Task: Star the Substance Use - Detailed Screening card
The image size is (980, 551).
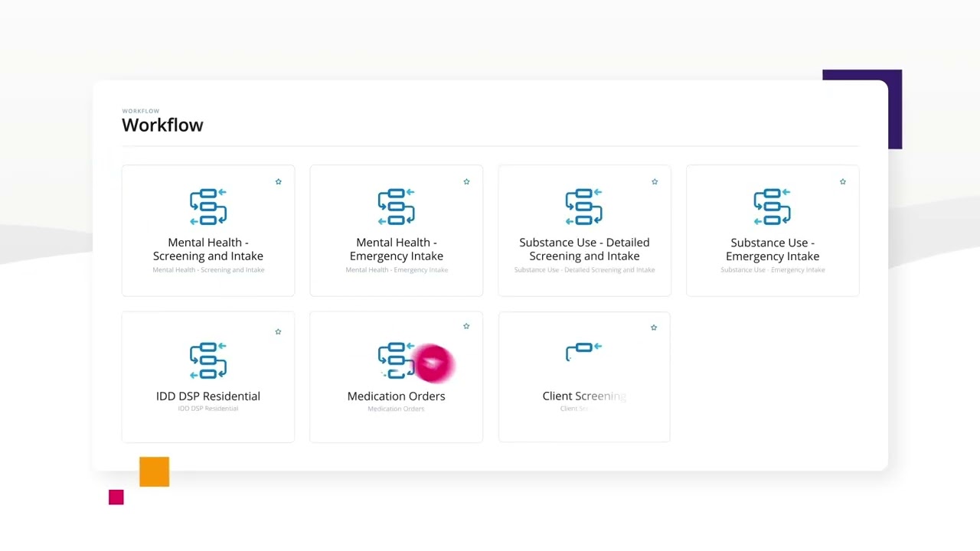Action: pyautogui.click(x=655, y=181)
